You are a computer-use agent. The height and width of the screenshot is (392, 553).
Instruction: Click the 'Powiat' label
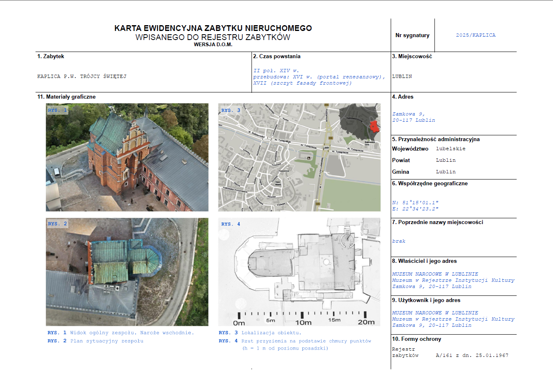point(401,161)
